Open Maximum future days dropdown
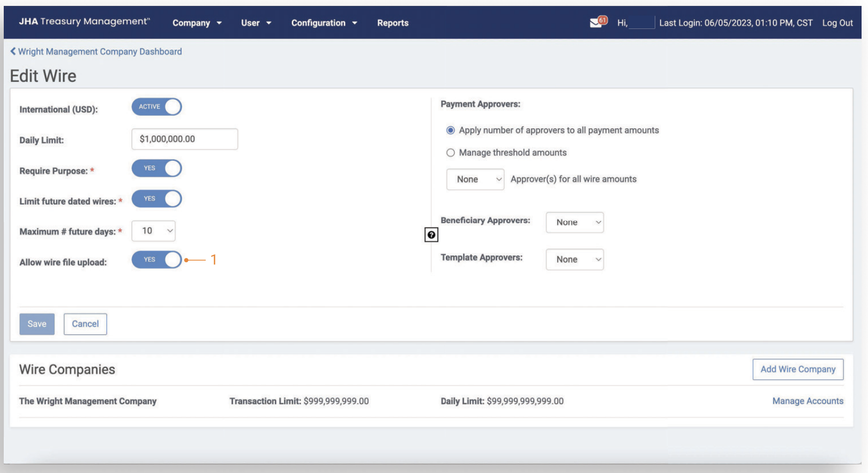Screen dimensions: 868x473 click(153, 231)
